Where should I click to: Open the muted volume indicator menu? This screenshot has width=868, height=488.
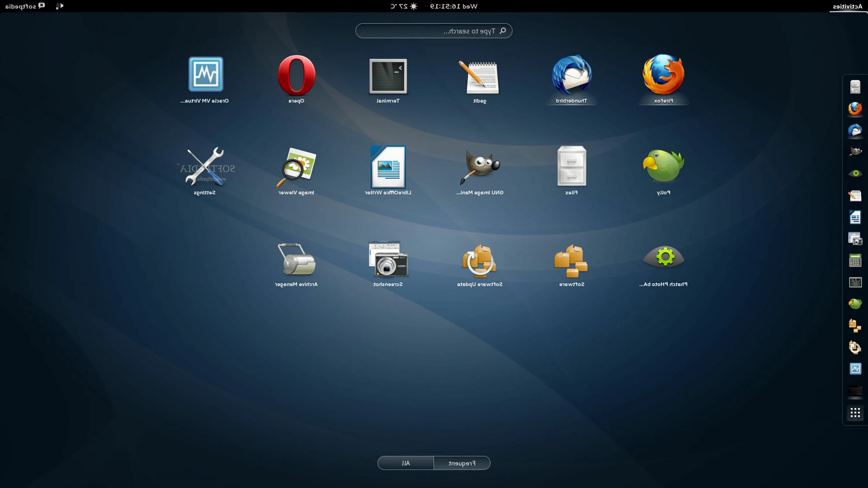60,6
